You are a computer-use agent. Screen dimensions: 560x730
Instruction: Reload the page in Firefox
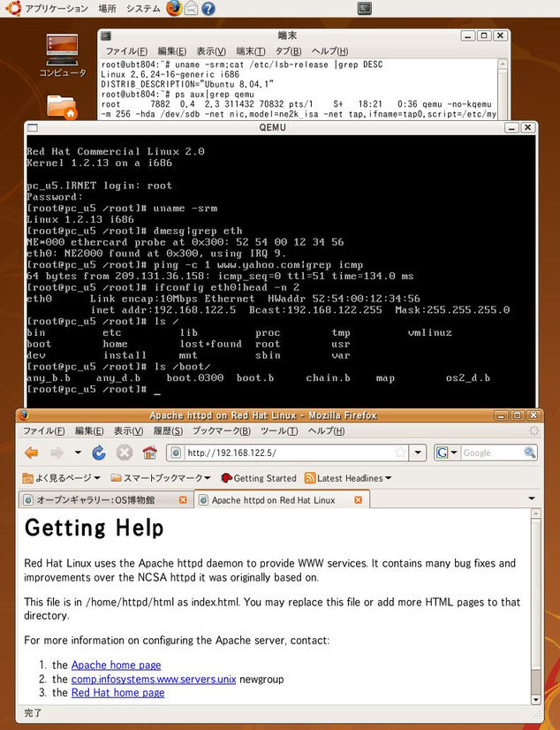tap(99, 452)
